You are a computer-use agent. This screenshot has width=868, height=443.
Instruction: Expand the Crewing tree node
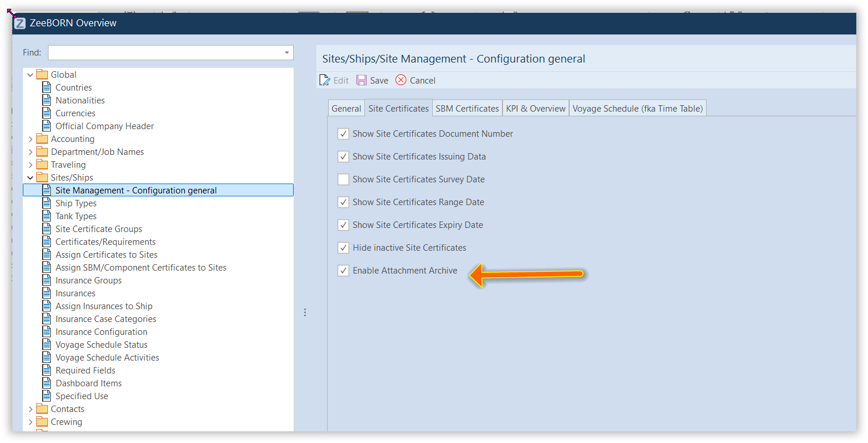[x=30, y=422]
